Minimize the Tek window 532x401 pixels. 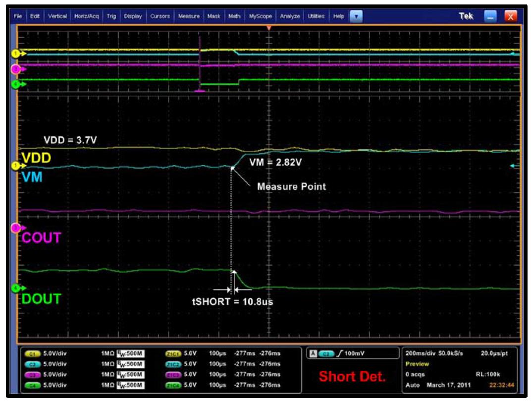490,16
